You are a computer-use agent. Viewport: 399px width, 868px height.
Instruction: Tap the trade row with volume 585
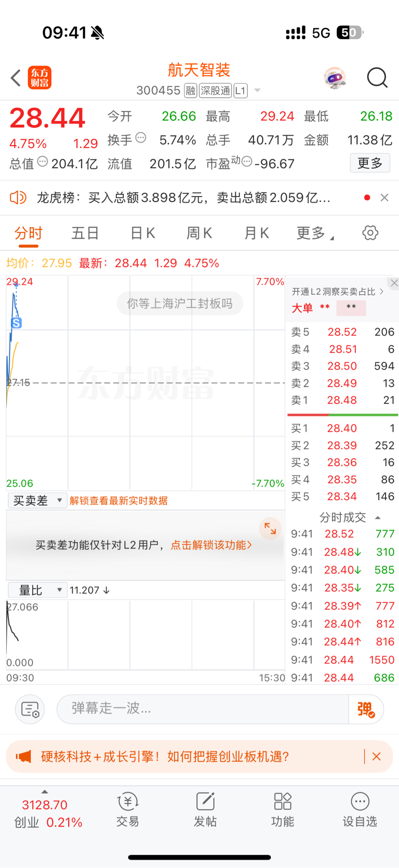[x=343, y=570]
